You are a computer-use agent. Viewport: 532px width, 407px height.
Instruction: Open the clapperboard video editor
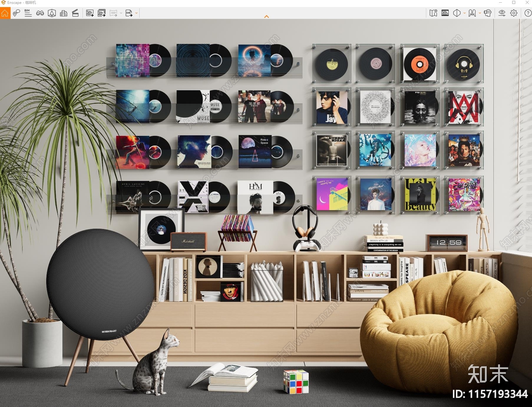tap(75, 13)
